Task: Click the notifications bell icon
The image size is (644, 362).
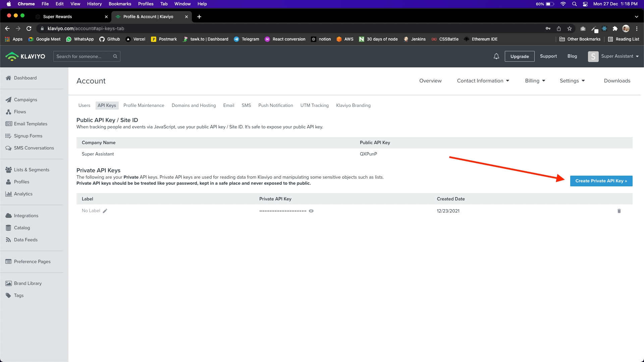Action: point(496,56)
